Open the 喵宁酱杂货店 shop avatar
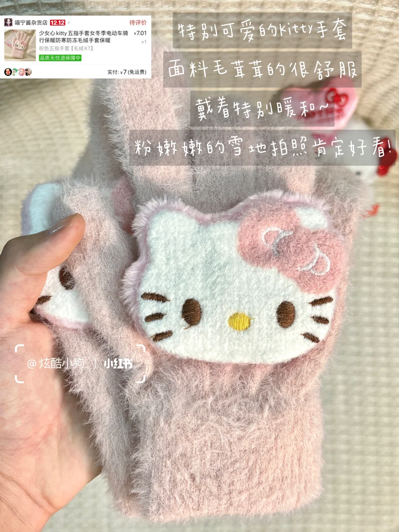 8,23
